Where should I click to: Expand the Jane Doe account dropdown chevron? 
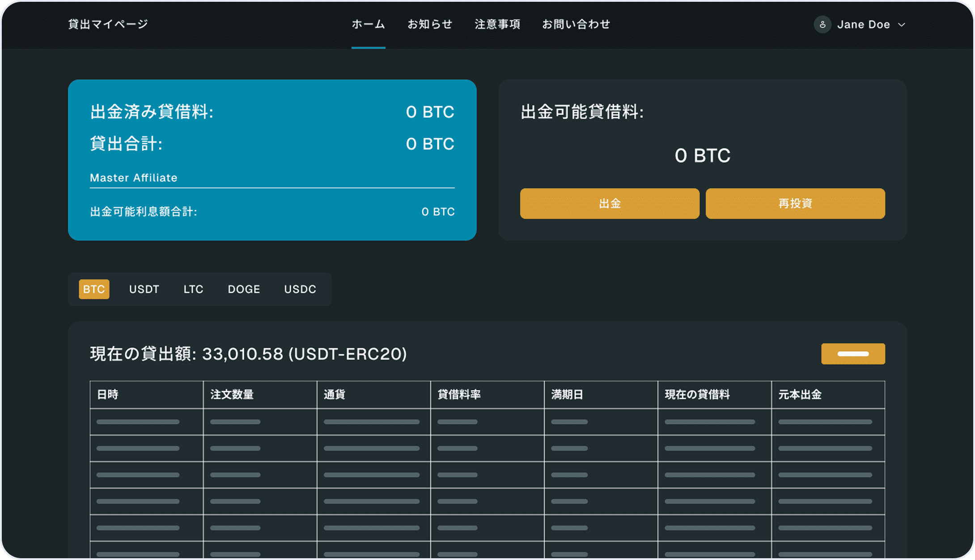pyautogui.click(x=902, y=25)
